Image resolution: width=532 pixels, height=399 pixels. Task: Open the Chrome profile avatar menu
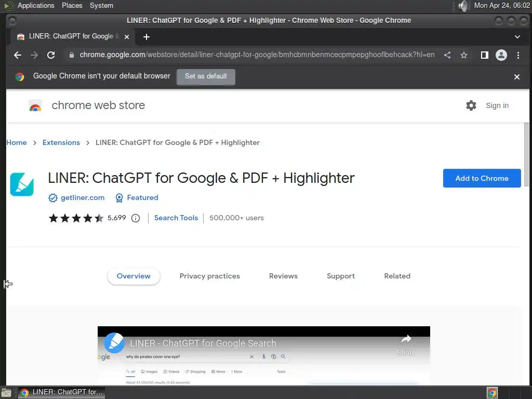[501, 55]
